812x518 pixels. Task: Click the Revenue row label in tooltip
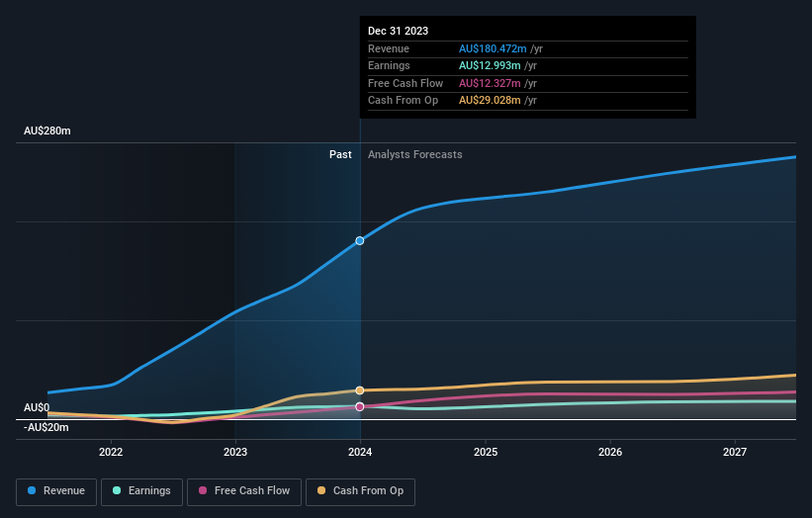pyautogui.click(x=389, y=48)
